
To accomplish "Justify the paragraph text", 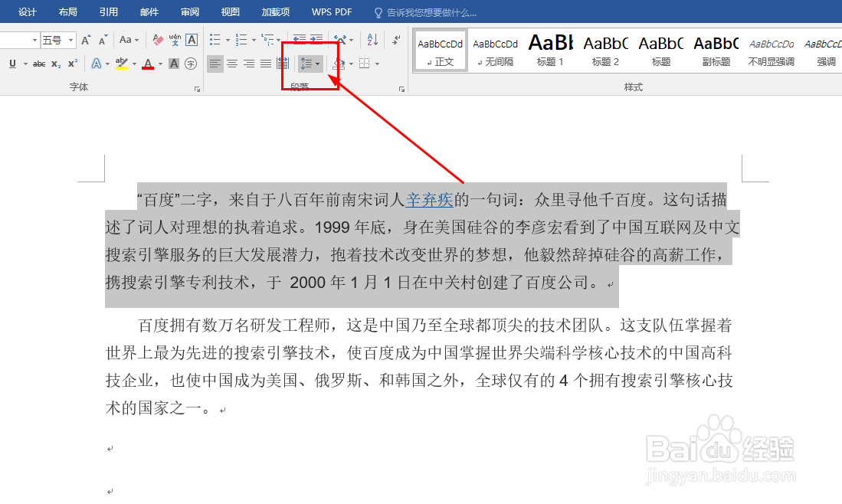I will click(266, 64).
